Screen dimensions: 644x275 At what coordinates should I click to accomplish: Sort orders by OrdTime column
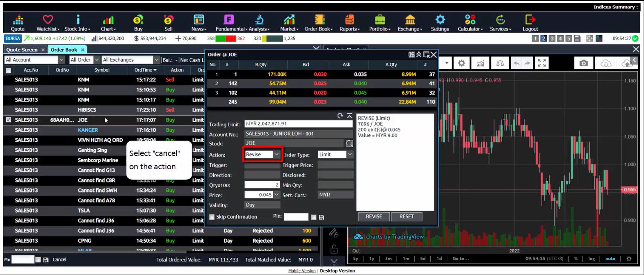145,70
